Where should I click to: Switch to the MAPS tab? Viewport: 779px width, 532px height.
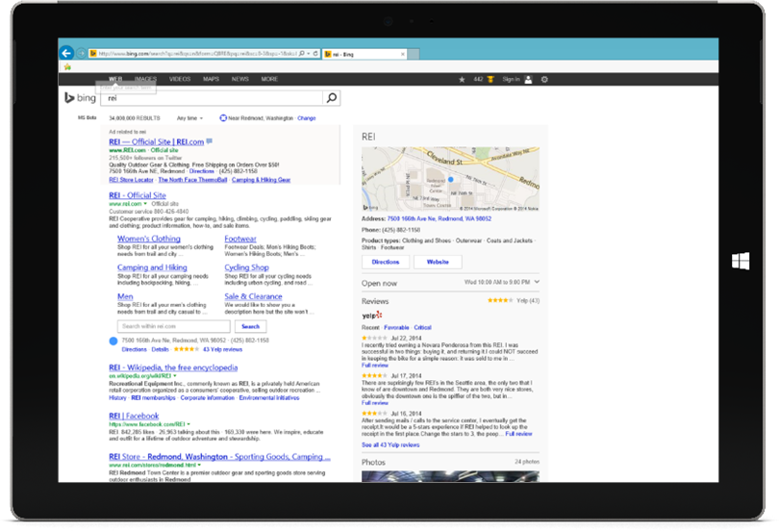click(x=212, y=79)
